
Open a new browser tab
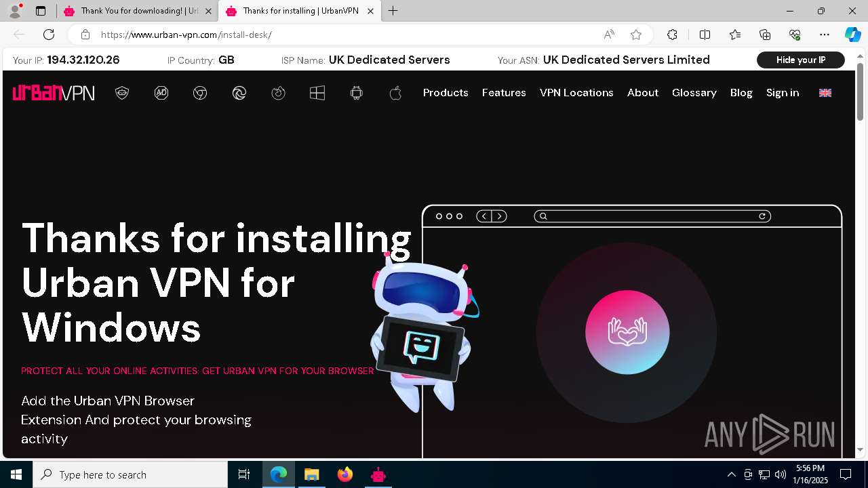(x=393, y=11)
